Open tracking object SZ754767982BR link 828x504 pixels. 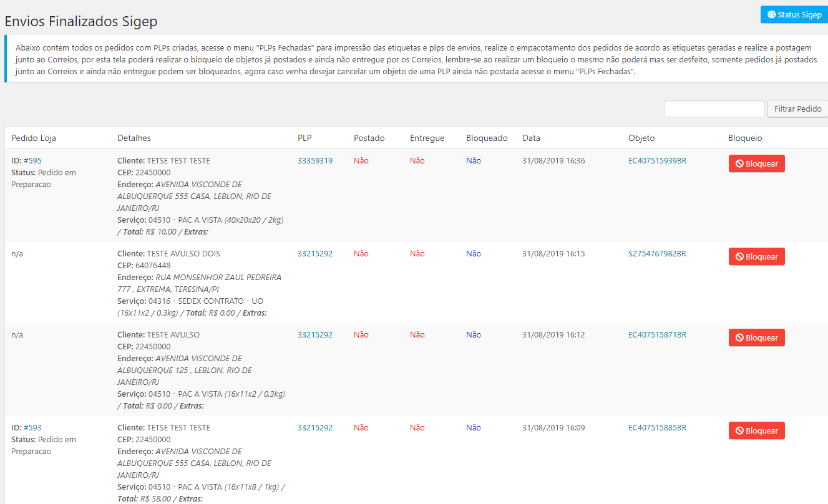(x=657, y=253)
